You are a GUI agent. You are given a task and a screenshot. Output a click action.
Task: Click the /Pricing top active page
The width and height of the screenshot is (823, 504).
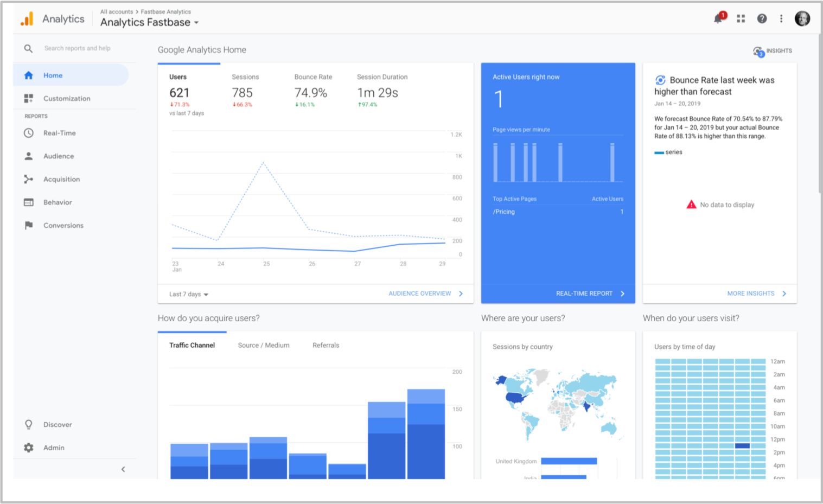point(504,212)
